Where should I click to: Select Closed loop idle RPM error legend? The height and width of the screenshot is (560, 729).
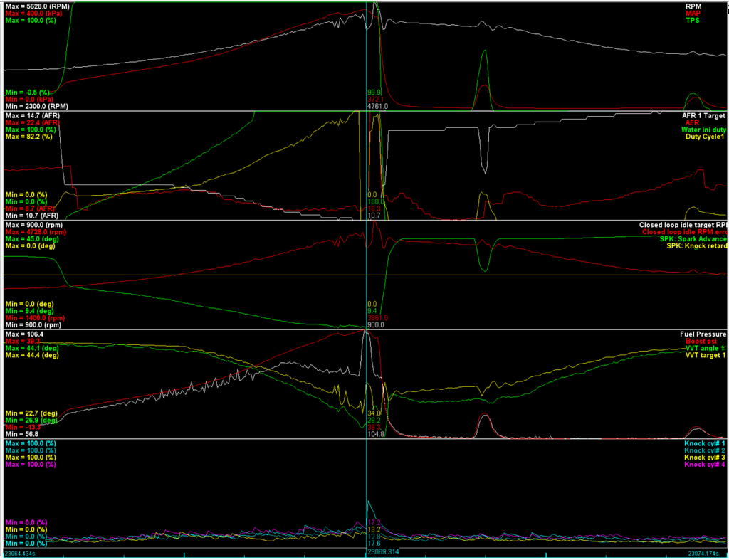click(684, 232)
